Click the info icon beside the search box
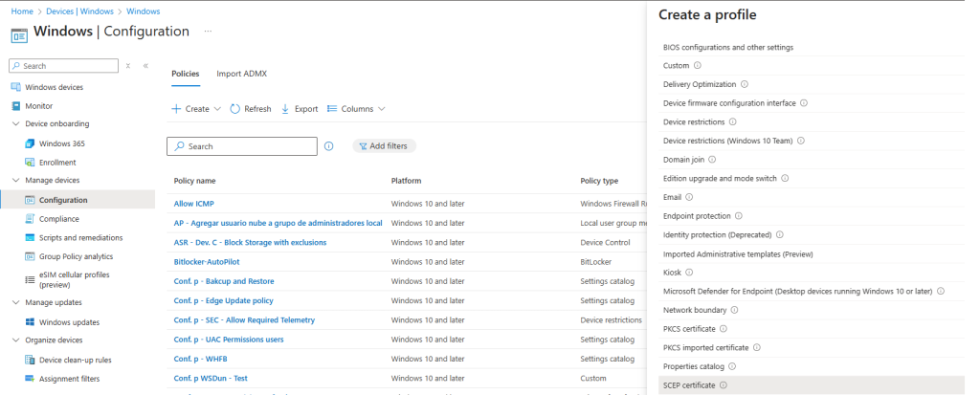980x395 pixels. tap(328, 146)
